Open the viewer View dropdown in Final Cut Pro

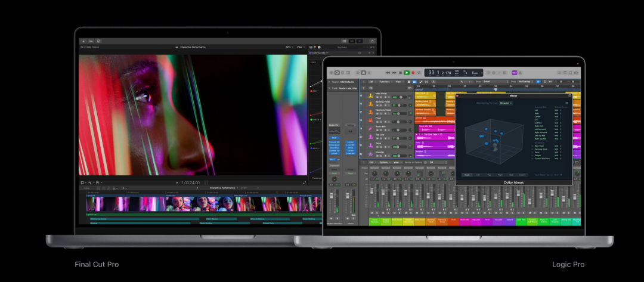[x=302, y=47]
